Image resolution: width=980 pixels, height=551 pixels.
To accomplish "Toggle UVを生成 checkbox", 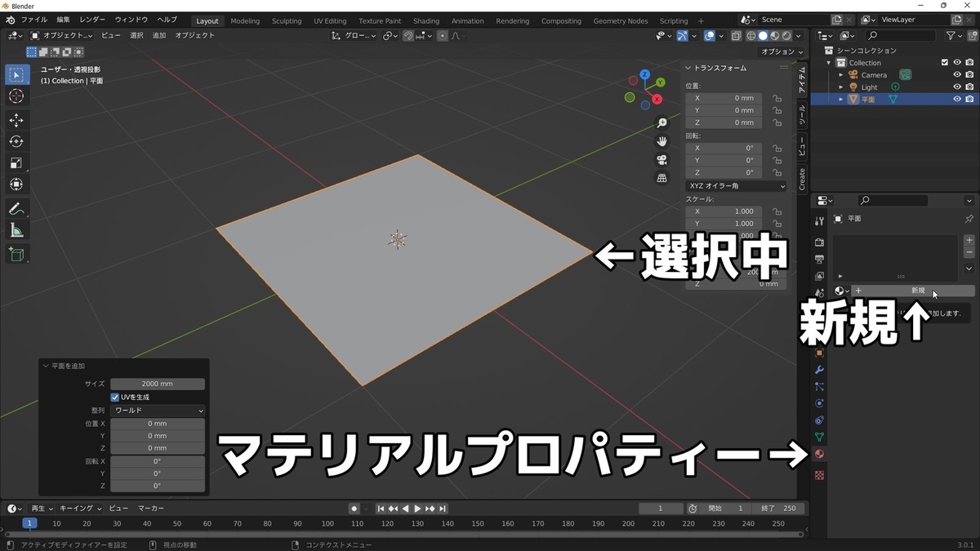I will coord(115,397).
